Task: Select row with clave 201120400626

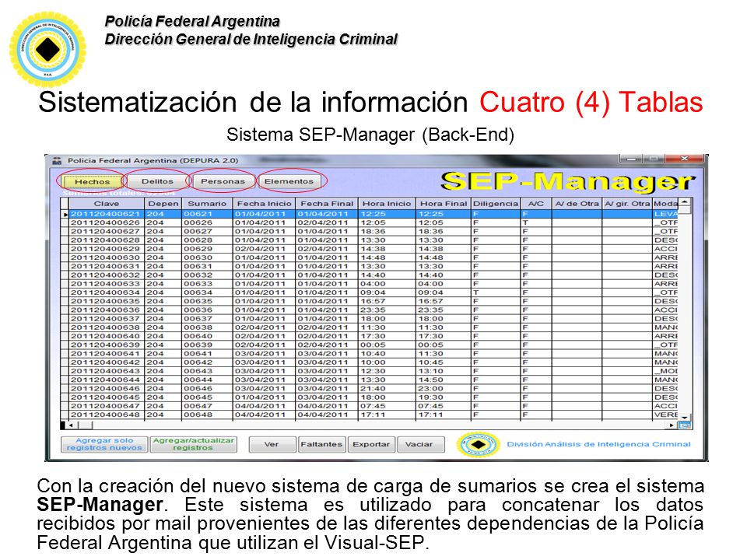Action: point(370,222)
